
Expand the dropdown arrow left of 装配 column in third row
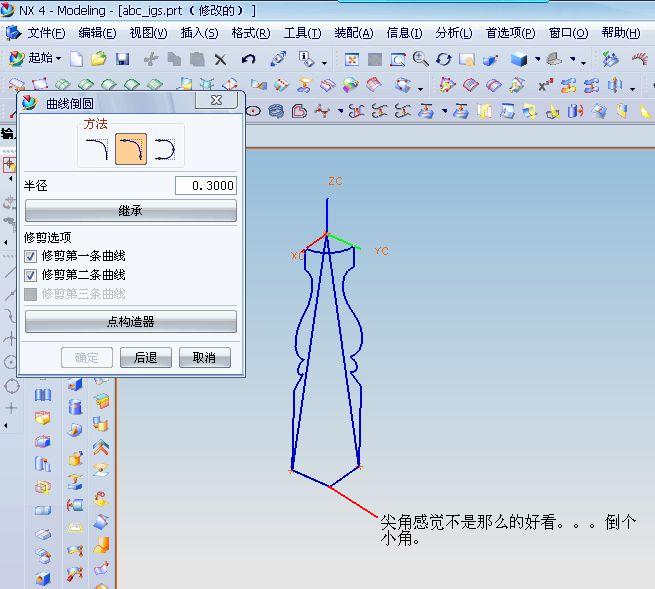point(444,111)
